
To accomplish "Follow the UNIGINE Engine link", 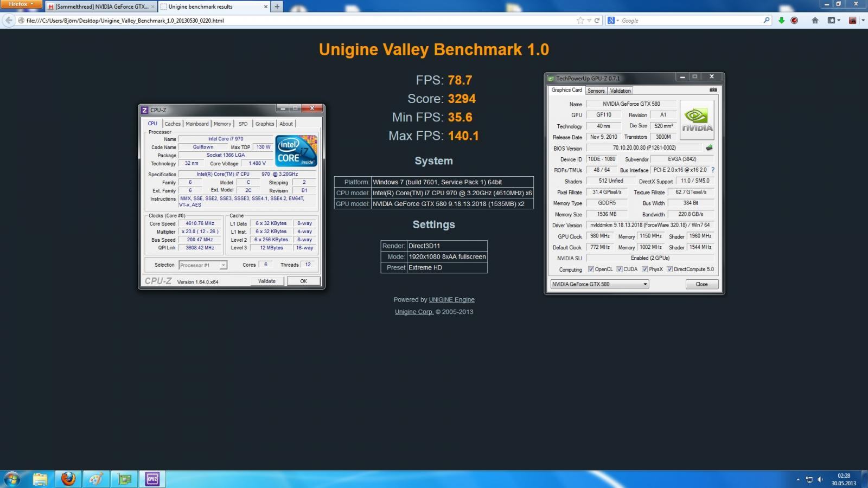I will tap(451, 300).
